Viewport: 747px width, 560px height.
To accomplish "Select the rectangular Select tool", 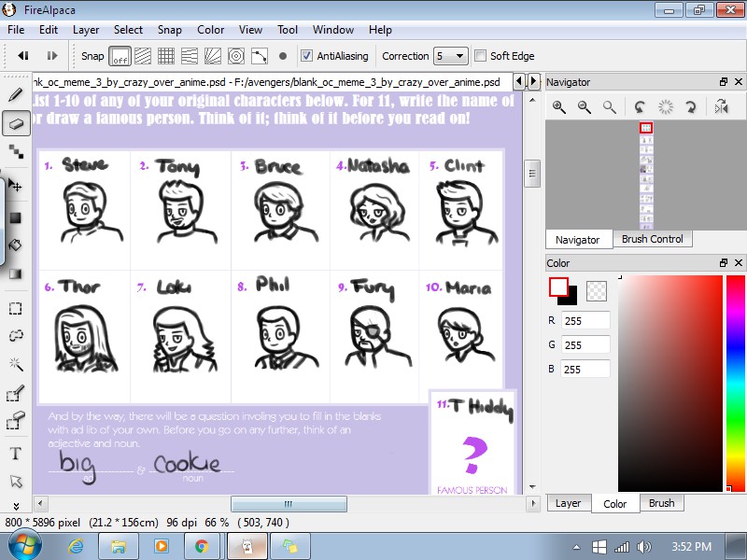I will 15,308.
